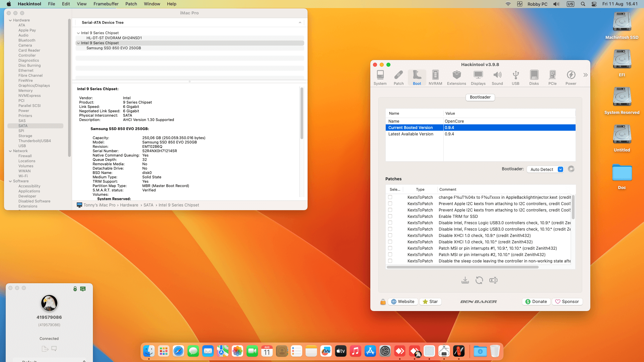Screen dimensions: 644x362
Task: Open Music app from the Dock
Action: (356, 351)
